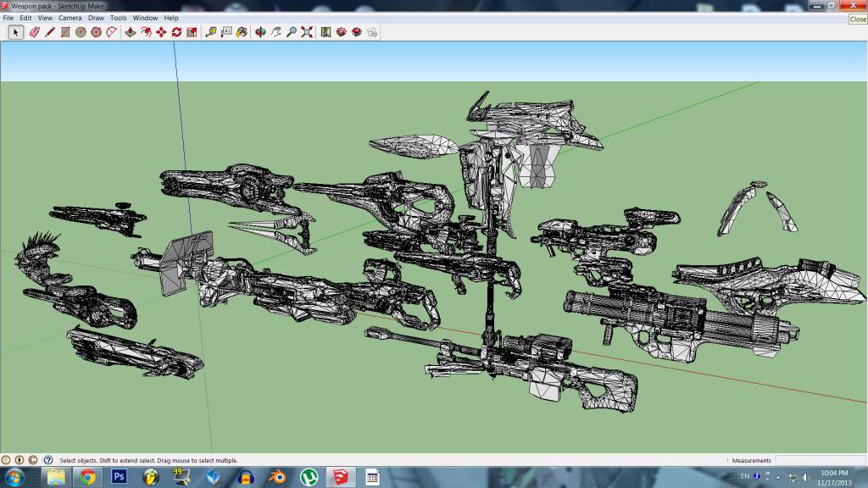
Task: Click the Measurements input box
Action: click(821, 460)
